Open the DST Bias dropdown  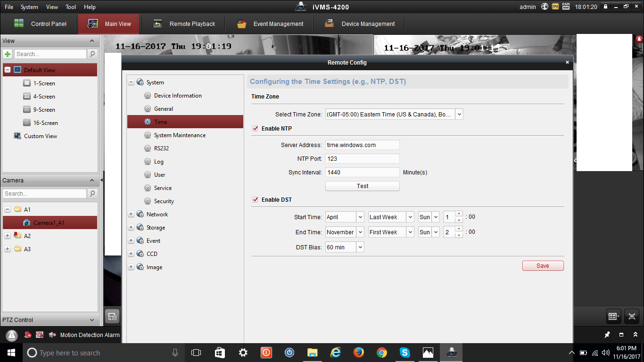tap(360, 247)
